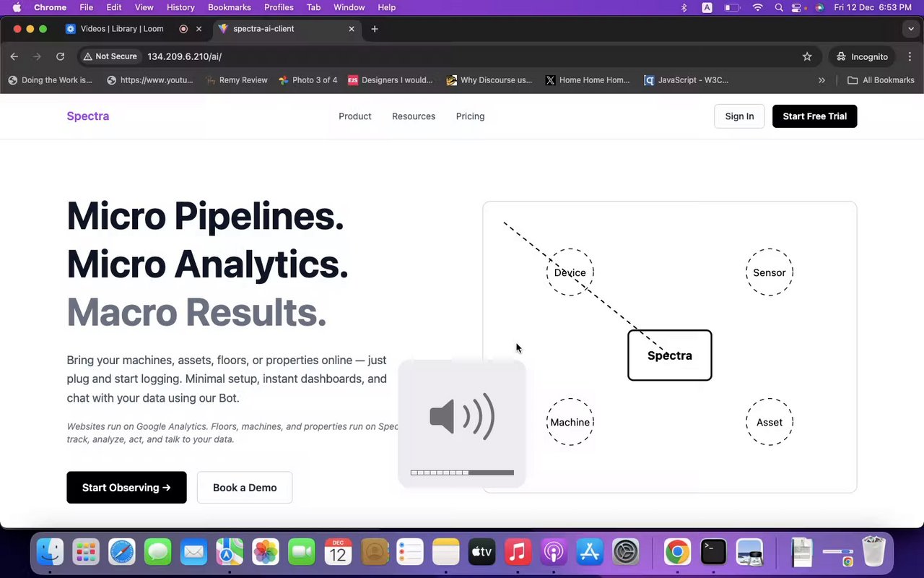The image size is (924, 578).
Task: Click the Start Free Trial button
Action: click(814, 116)
